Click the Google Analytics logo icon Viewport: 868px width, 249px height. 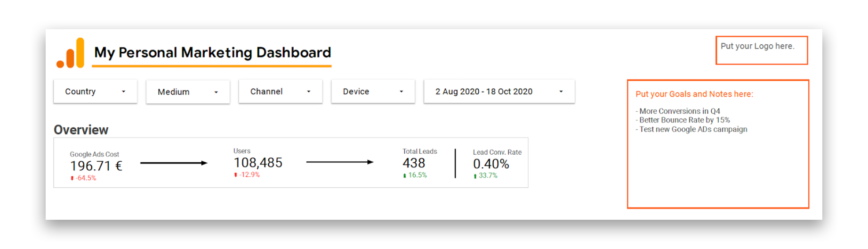[x=70, y=53]
